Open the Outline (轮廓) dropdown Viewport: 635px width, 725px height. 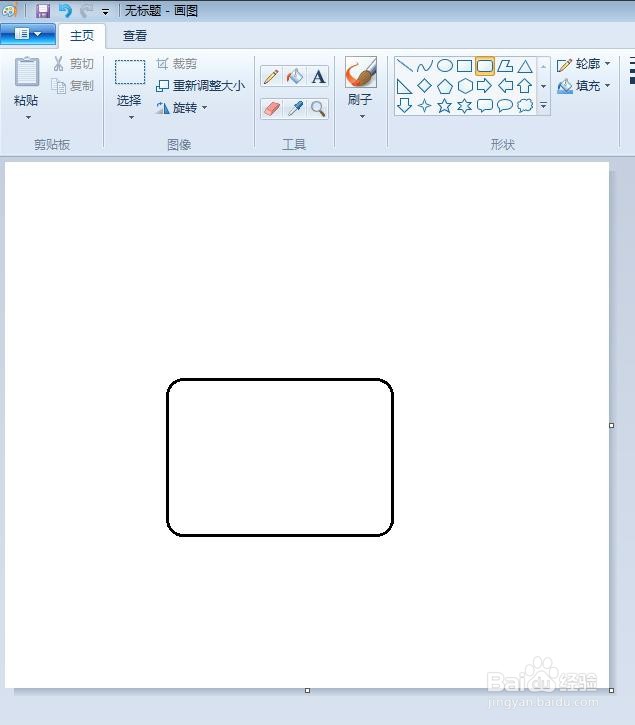(x=584, y=64)
